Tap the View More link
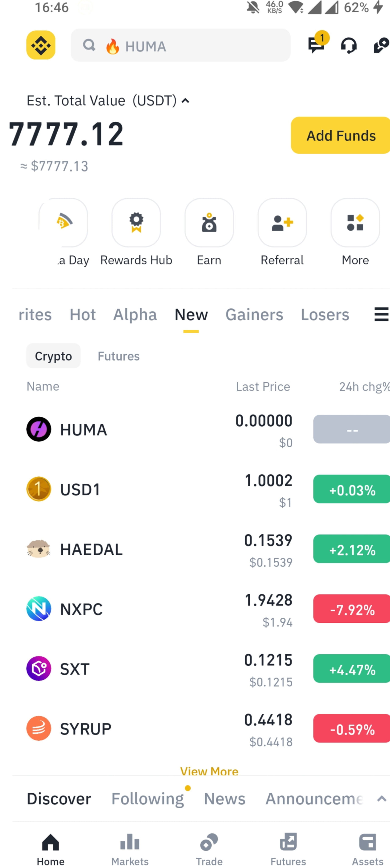This screenshot has height=868, width=390. 209,771
